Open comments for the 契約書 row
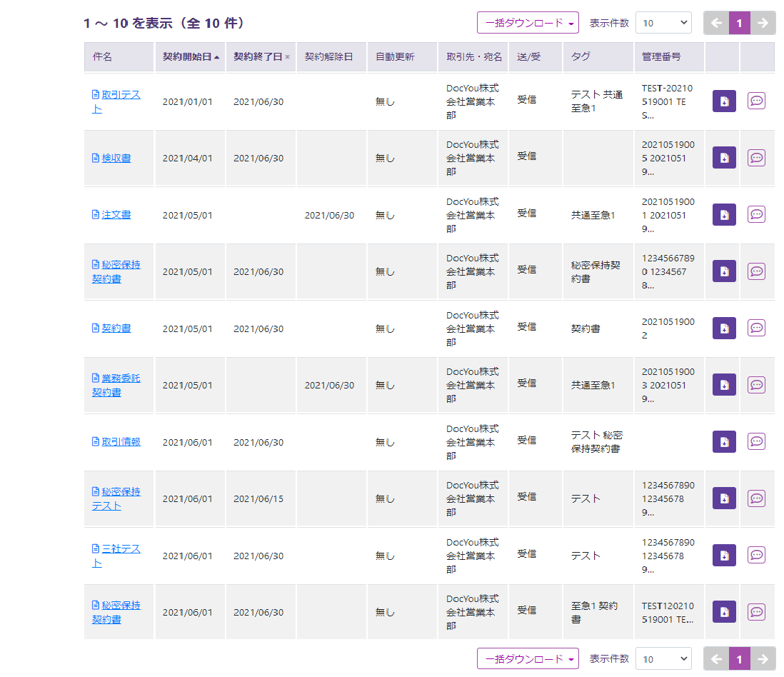The height and width of the screenshot is (677, 784). tap(756, 328)
